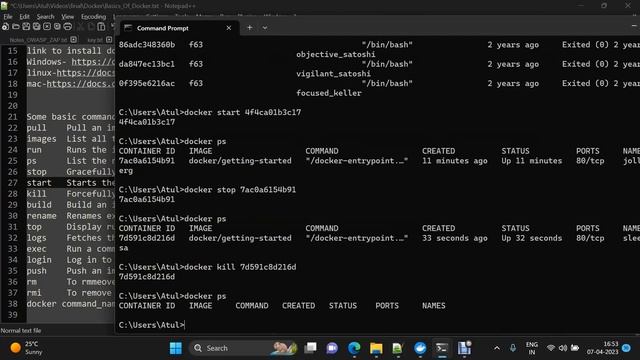Viewport: 640px width, 360px height.
Task: Click the Save icon in Notepad++ toolbar
Action: point(26,27)
